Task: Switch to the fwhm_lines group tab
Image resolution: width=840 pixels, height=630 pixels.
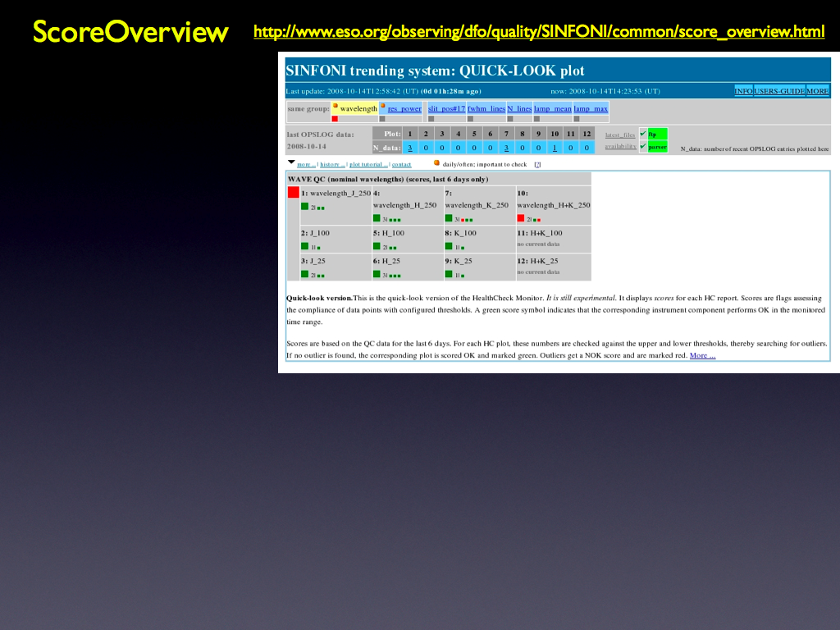Action: click(x=486, y=108)
